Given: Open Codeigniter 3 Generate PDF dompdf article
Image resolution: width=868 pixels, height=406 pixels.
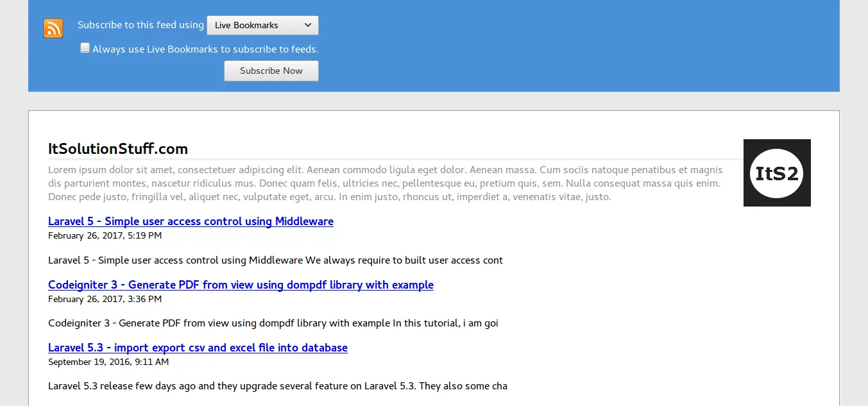Looking at the screenshot, I should [241, 285].
